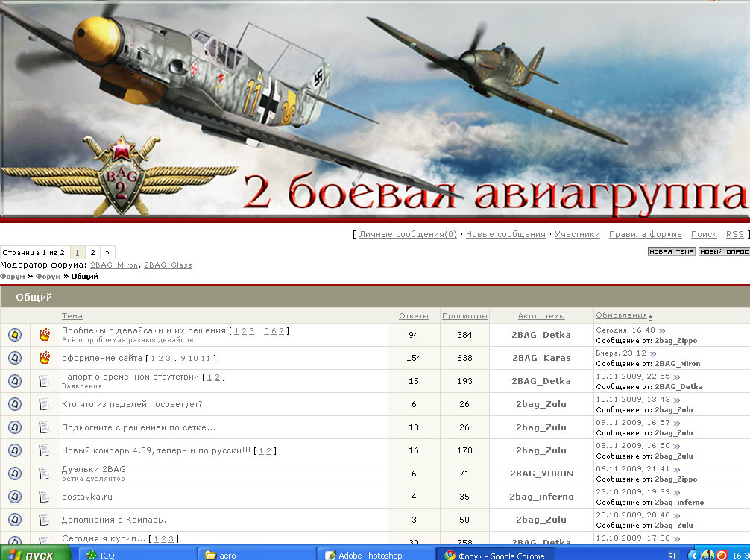The height and width of the screenshot is (560, 750).
Task: Click the status icon for dostavka.ru topic
Action: point(15,497)
